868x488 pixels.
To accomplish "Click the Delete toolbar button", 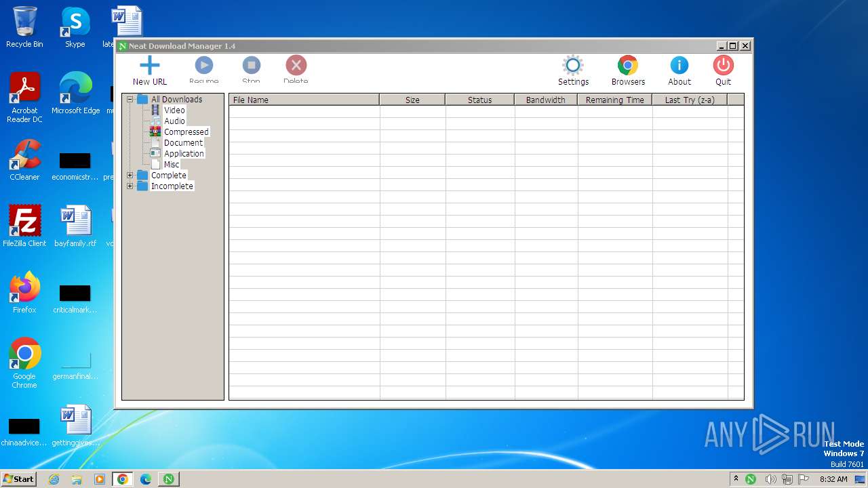I will click(296, 70).
